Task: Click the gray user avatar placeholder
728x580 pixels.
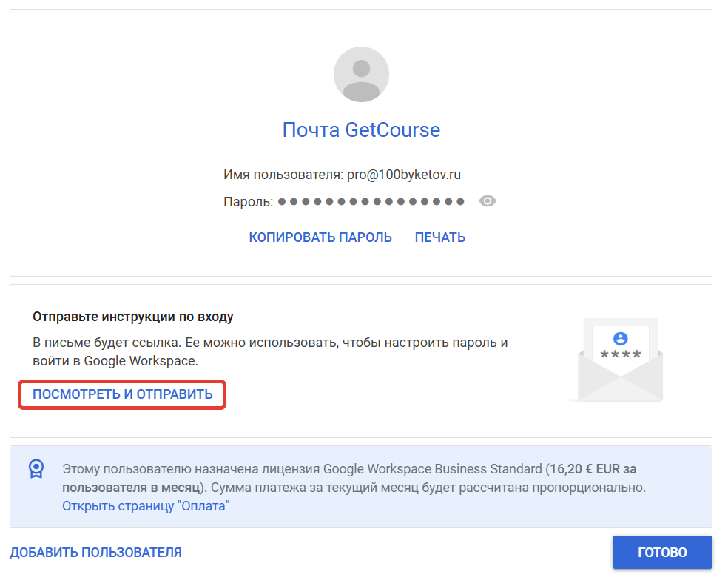Action: click(361, 74)
